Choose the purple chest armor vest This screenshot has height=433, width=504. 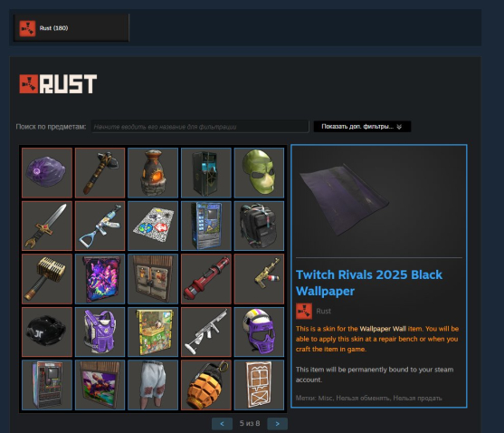point(100,332)
